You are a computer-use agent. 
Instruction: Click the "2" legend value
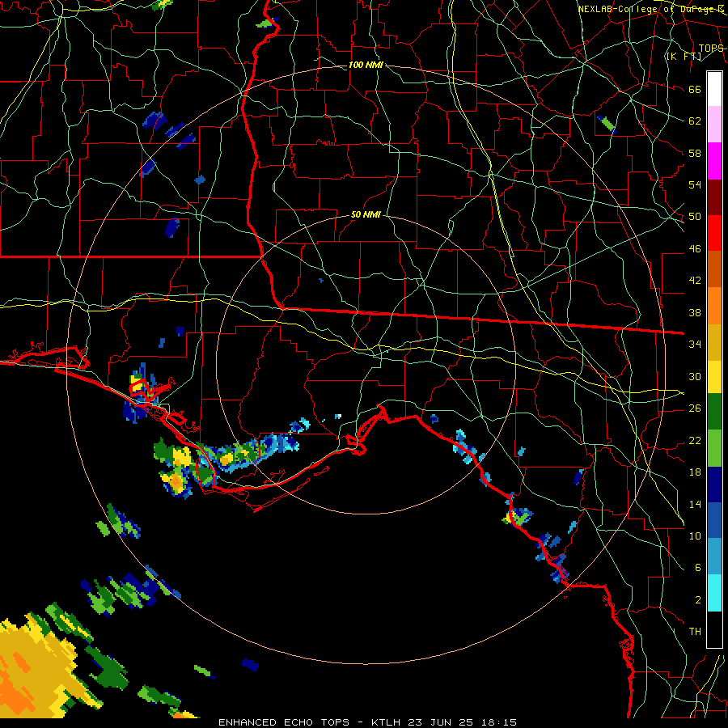coord(698,600)
